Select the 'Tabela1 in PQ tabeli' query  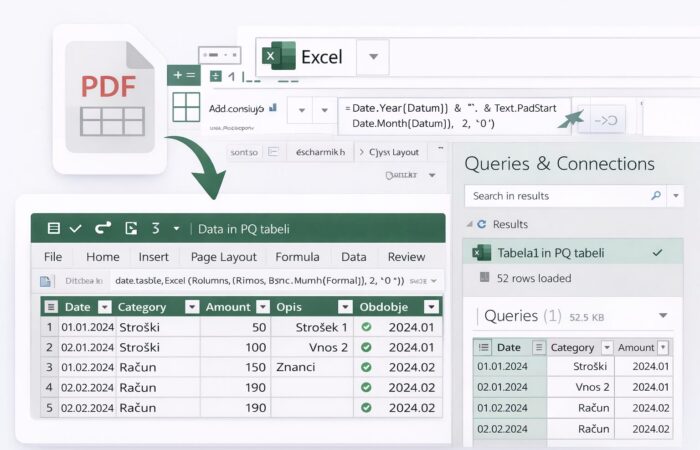point(573,253)
